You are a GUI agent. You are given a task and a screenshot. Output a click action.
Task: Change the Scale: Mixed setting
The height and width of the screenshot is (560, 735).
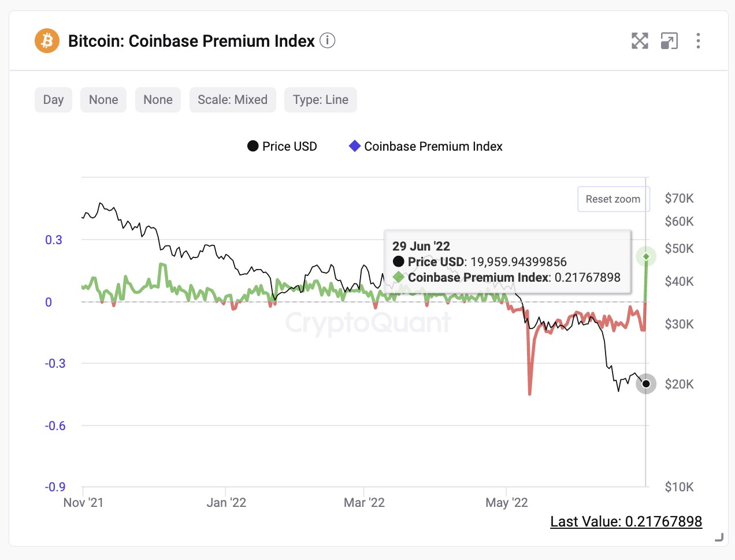coord(232,100)
